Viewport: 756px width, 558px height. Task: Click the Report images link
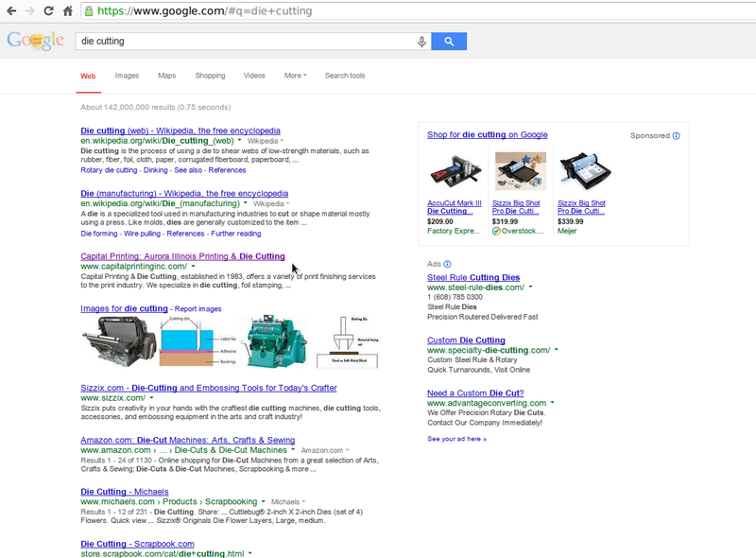[x=198, y=309]
